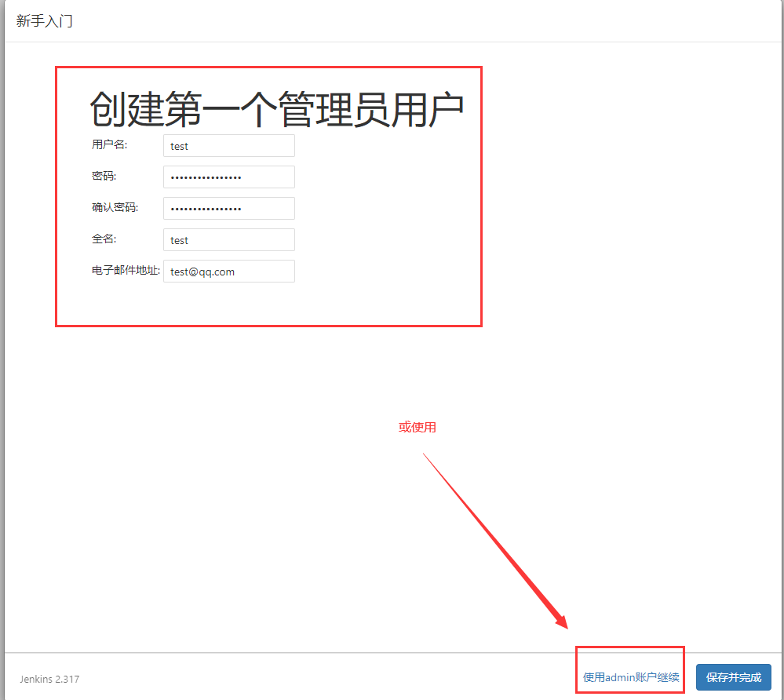Click the 电子邮件地址 input field

point(229,271)
